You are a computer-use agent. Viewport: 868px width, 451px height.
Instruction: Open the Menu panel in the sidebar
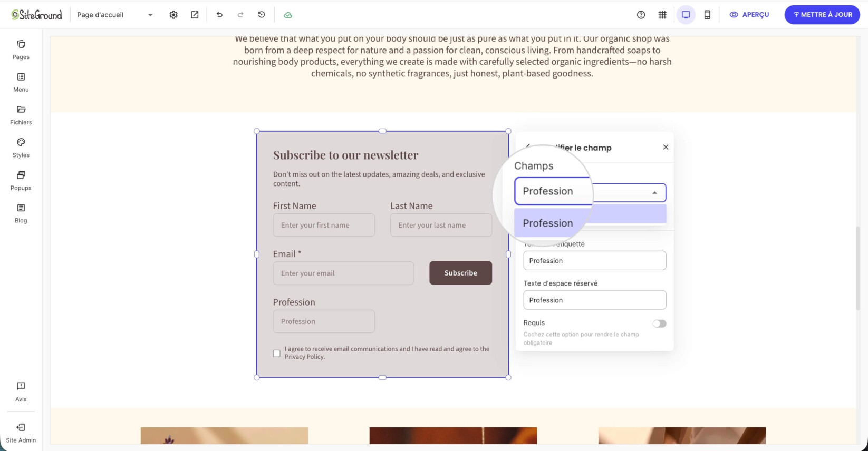click(x=21, y=83)
